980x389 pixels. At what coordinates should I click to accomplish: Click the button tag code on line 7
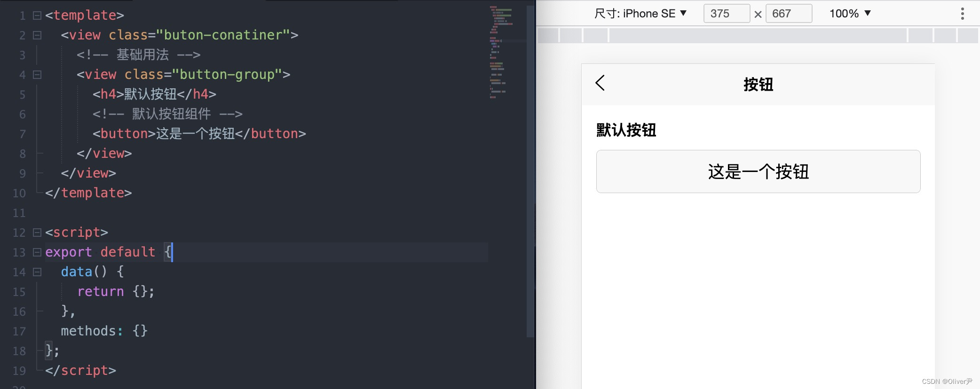[x=199, y=134]
